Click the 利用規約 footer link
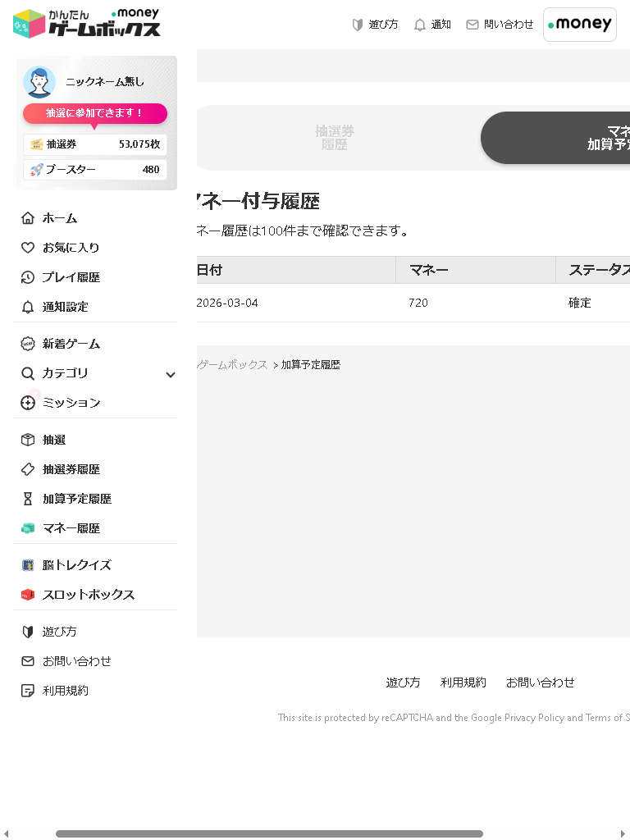Screen dimensions: 630x840 tap(463, 682)
